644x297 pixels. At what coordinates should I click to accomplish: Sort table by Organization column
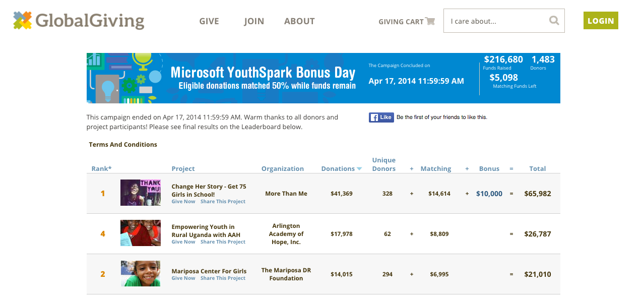click(x=283, y=169)
